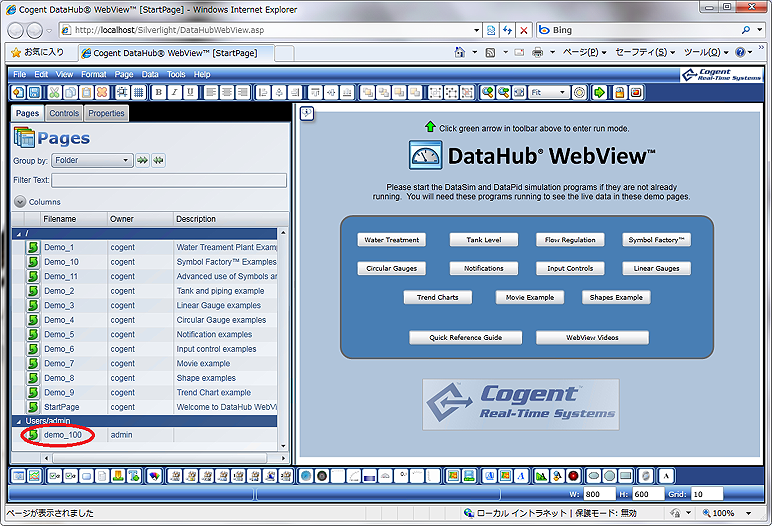Open the Sort by Filename column header
The height and width of the screenshot is (526, 772).
pos(74,219)
